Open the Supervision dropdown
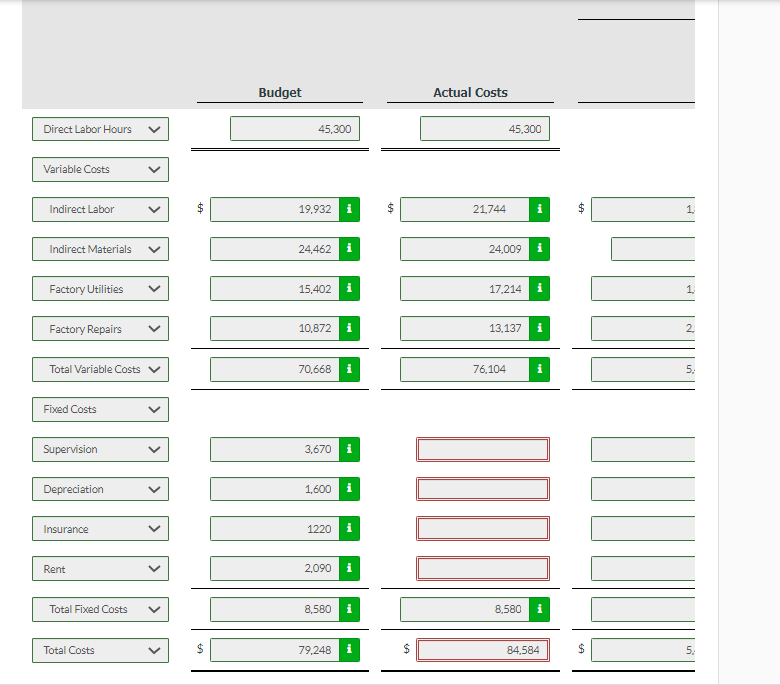This screenshot has width=780, height=685. pos(100,449)
